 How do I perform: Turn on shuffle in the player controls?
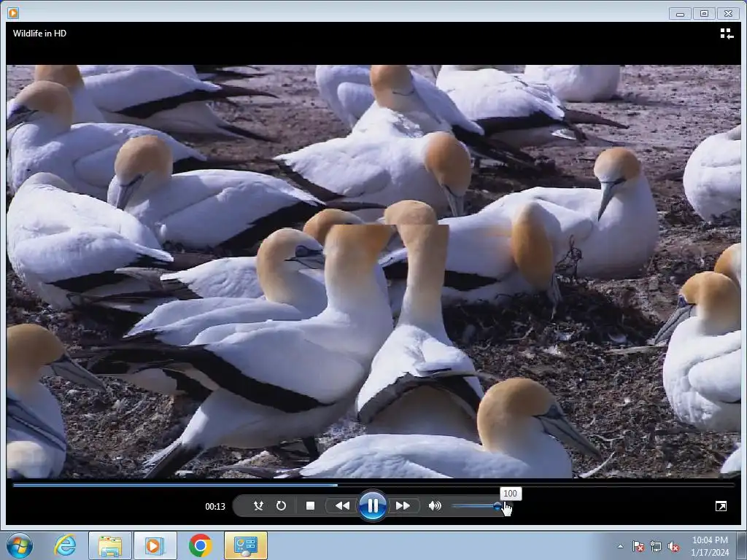[x=258, y=506]
